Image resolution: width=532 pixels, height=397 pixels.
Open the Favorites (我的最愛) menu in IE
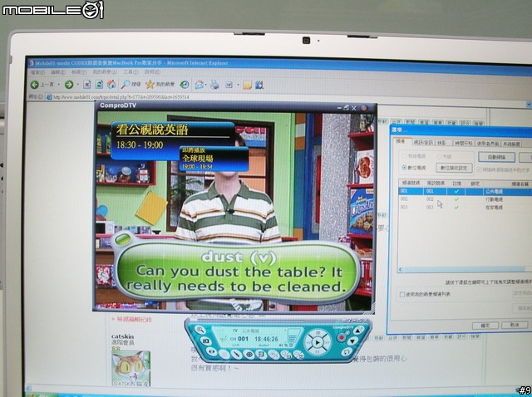(x=105, y=72)
